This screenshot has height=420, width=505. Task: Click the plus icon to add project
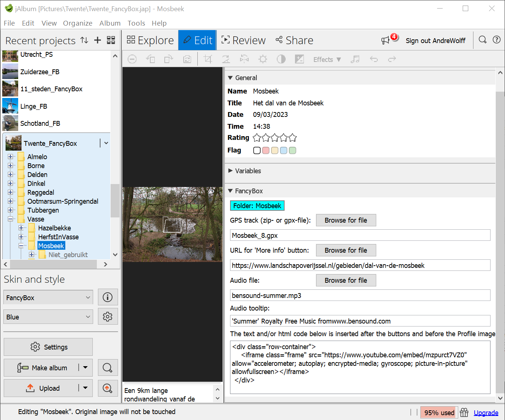tap(98, 40)
